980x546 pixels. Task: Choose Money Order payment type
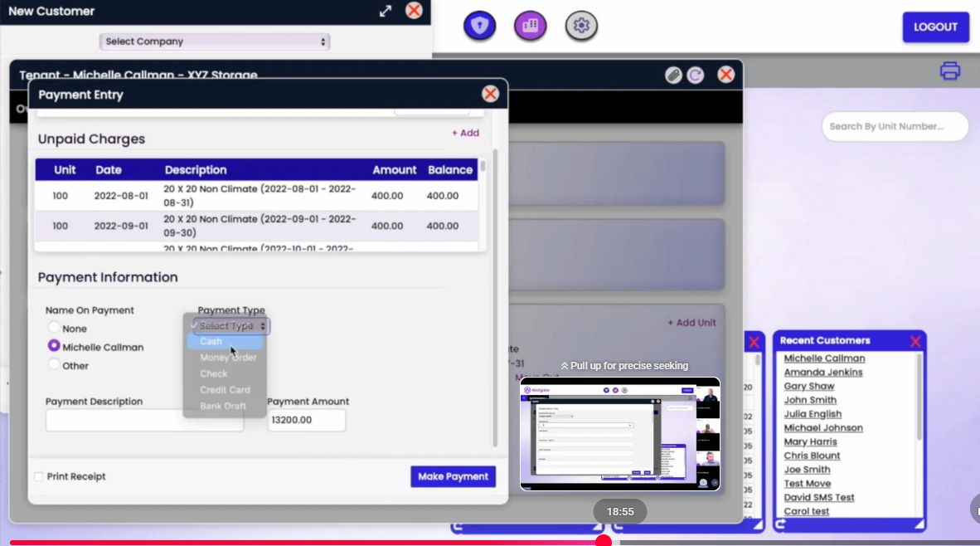227,358
